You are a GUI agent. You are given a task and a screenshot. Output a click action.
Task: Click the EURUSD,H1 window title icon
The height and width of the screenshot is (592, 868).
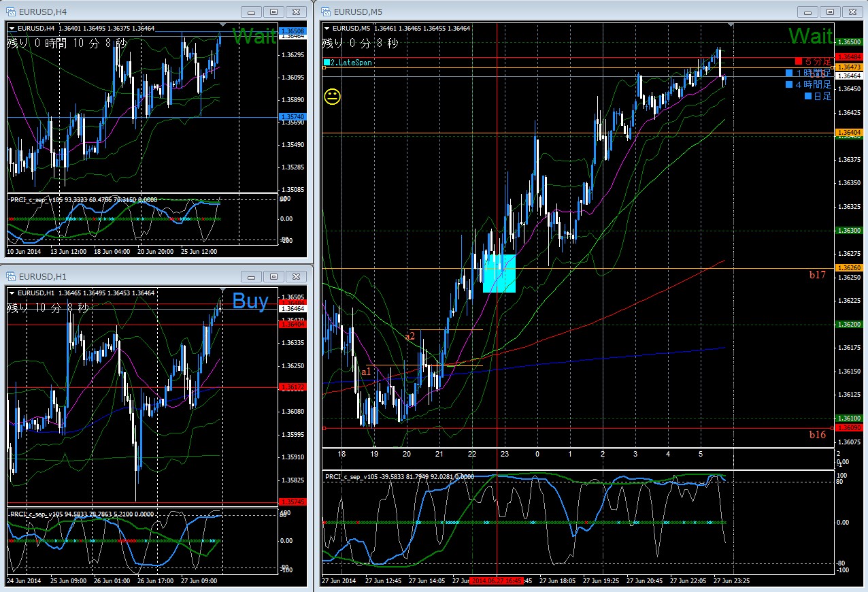point(12,276)
